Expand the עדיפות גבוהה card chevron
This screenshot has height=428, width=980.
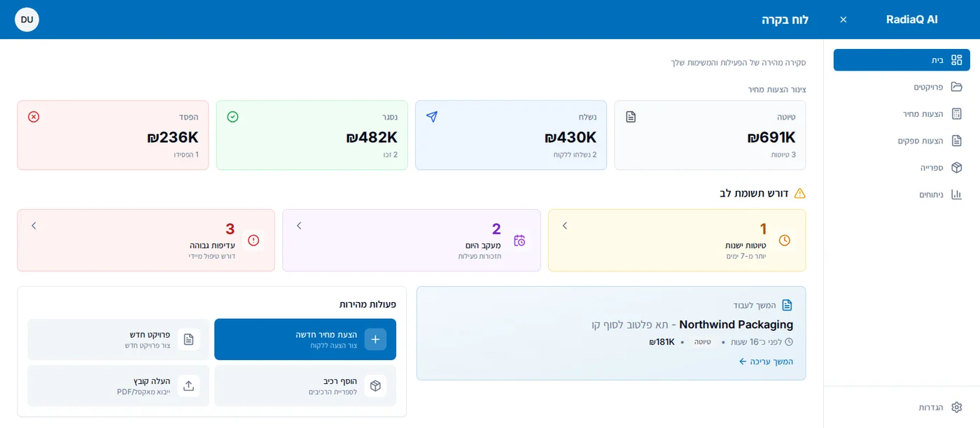[34, 225]
